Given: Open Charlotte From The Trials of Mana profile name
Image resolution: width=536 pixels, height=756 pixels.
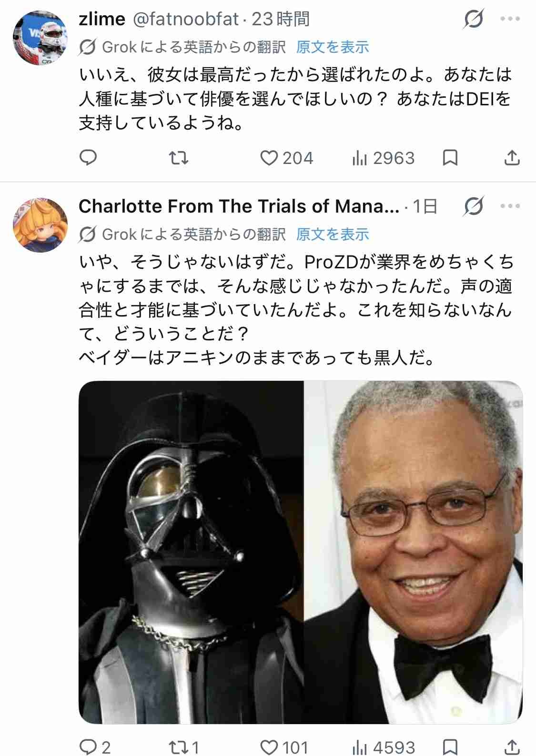Looking at the screenshot, I should point(239,206).
